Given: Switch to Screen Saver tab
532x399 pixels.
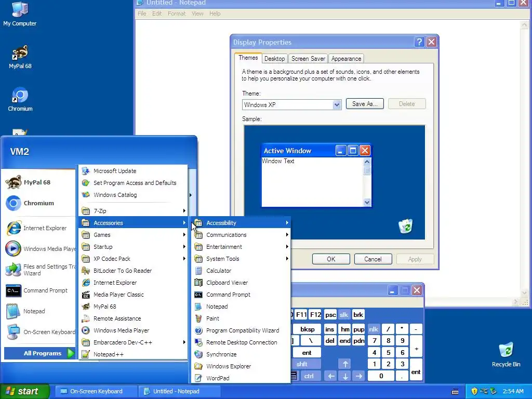Looking at the screenshot, I should coord(308,59).
